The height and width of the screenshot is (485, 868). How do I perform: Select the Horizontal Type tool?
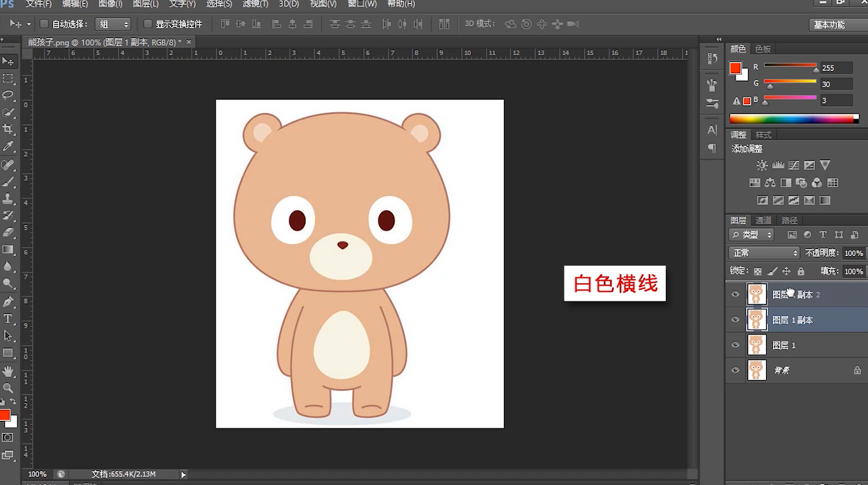pos(8,318)
